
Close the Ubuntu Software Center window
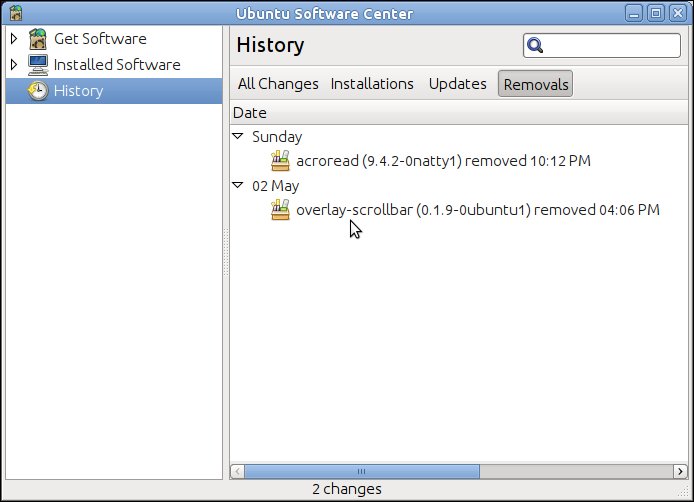pos(678,13)
